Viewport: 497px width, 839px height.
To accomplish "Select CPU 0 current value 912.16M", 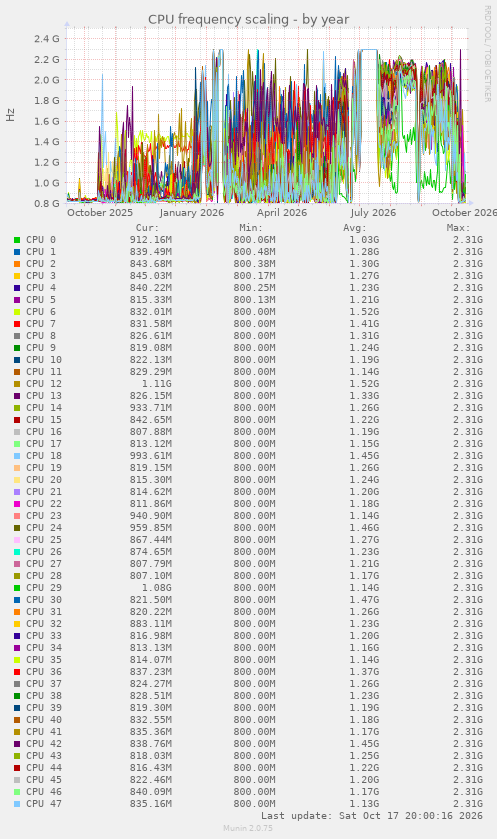I will tap(151, 240).
